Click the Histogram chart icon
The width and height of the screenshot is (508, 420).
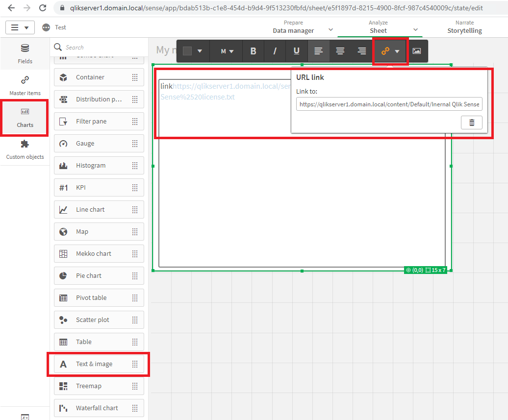point(63,166)
